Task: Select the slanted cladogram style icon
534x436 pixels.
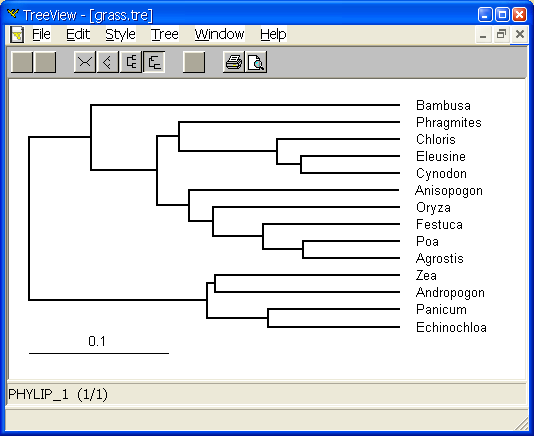Action: (x=108, y=62)
